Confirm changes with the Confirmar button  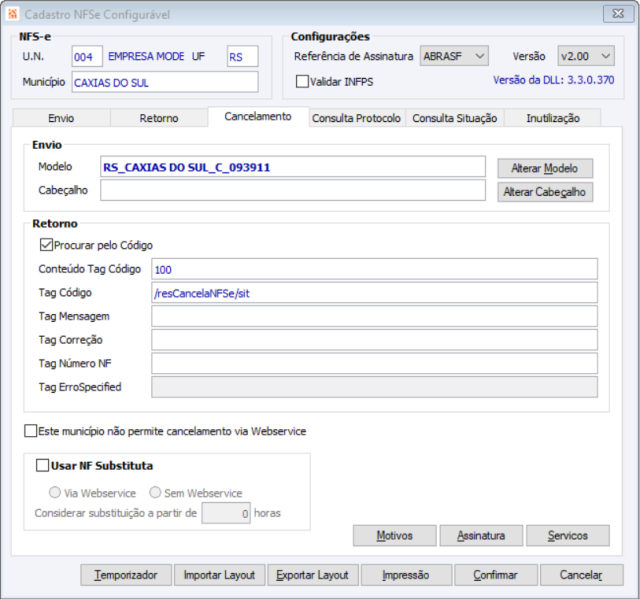[496, 575]
